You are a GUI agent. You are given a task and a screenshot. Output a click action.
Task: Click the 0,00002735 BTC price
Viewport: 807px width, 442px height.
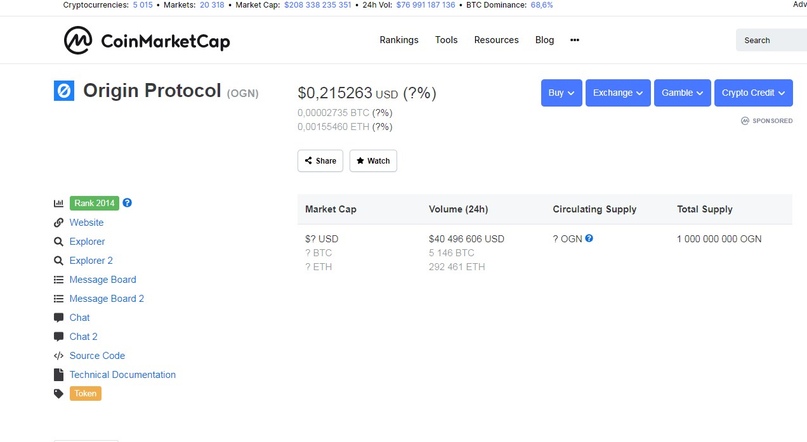(x=333, y=113)
